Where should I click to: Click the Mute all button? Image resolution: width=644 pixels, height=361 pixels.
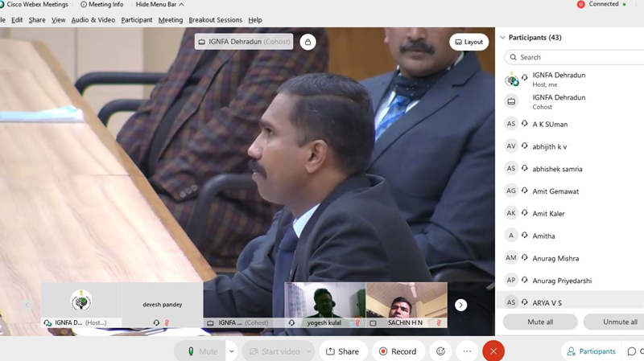pyautogui.click(x=539, y=322)
